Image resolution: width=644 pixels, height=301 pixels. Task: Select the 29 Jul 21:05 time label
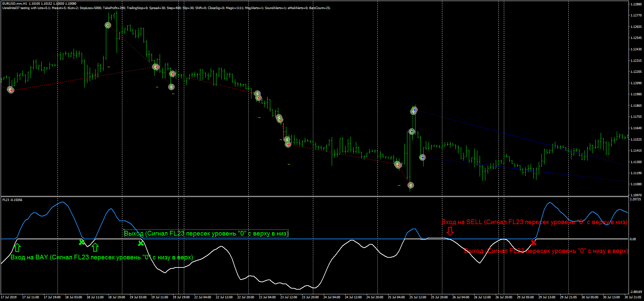tap(568, 297)
